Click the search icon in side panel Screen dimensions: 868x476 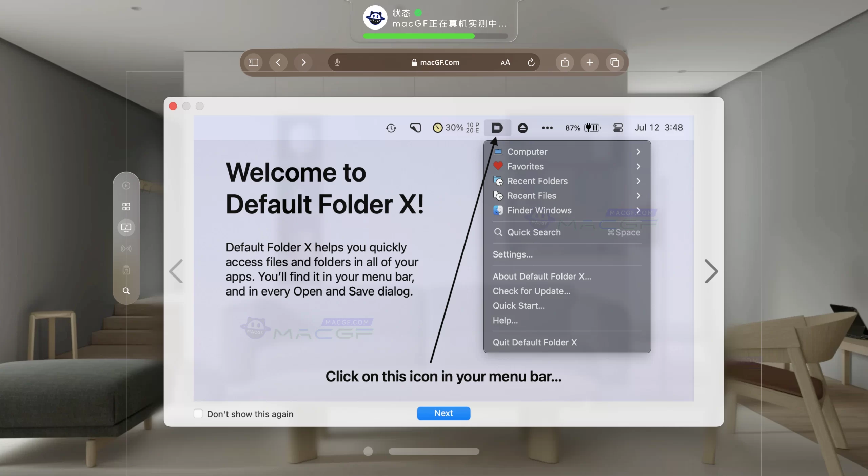(x=126, y=291)
